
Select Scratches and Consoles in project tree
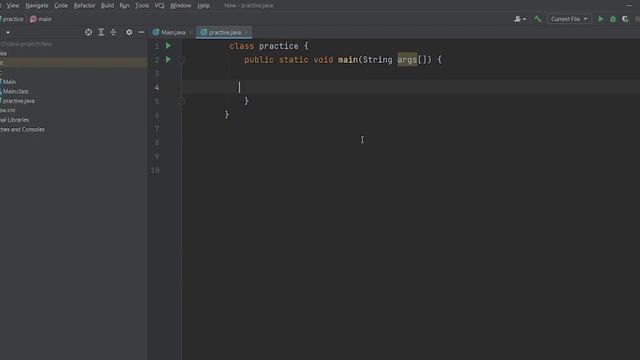tap(22, 129)
